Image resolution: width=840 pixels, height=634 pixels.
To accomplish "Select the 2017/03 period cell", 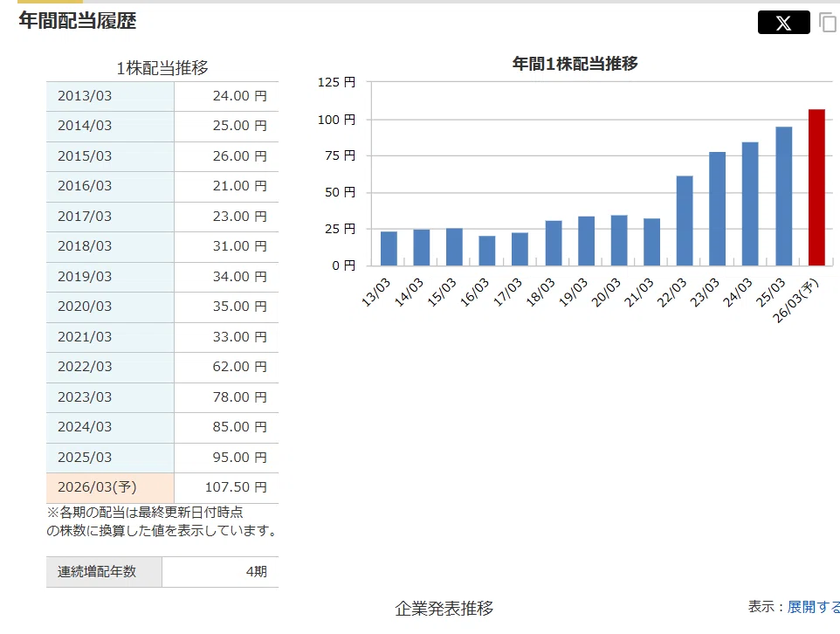I will 110,217.
